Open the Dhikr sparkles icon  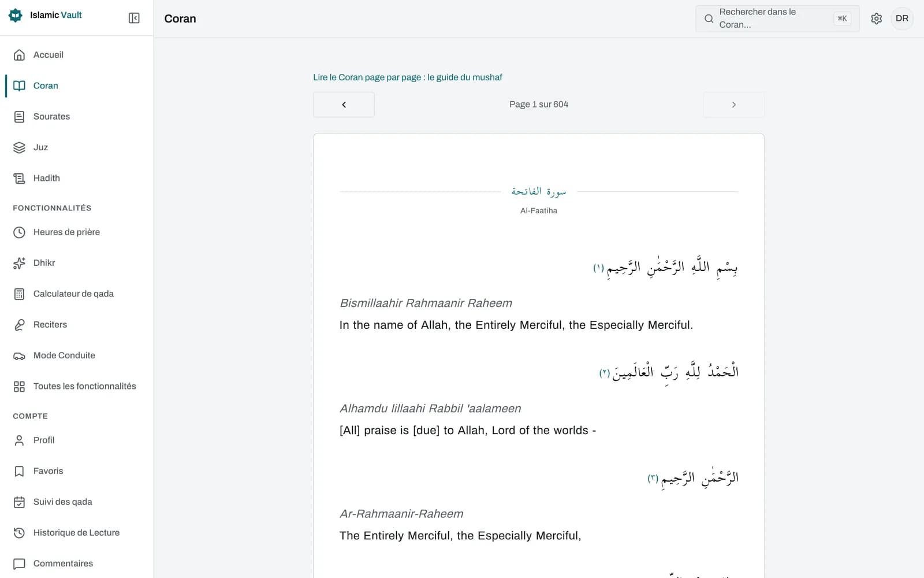coord(19,263)
